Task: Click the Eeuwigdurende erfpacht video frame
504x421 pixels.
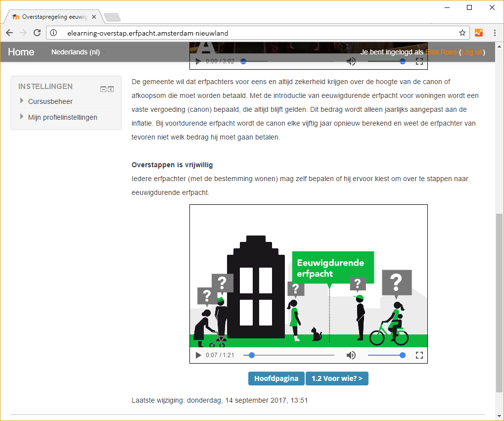Action: [x=309, y=276]
